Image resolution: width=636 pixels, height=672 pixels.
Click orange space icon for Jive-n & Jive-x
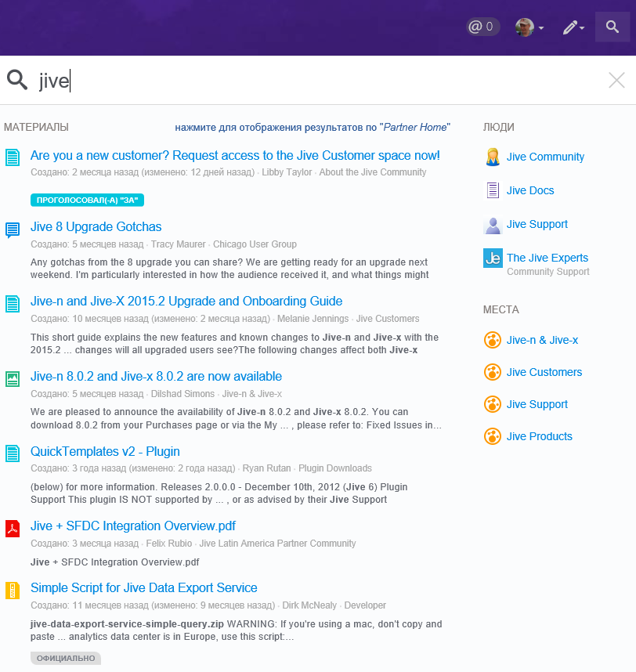(493, 340)
